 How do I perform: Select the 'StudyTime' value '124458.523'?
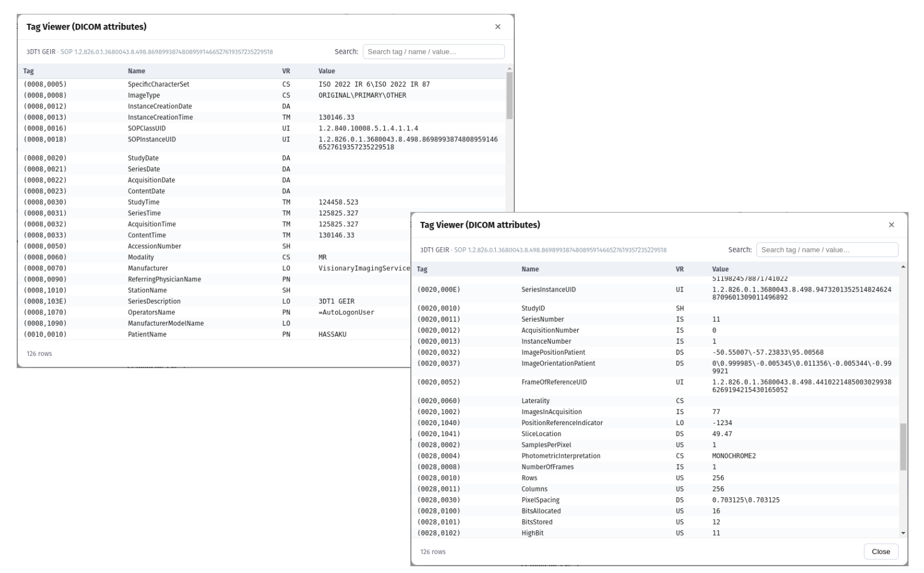(338, 202)
